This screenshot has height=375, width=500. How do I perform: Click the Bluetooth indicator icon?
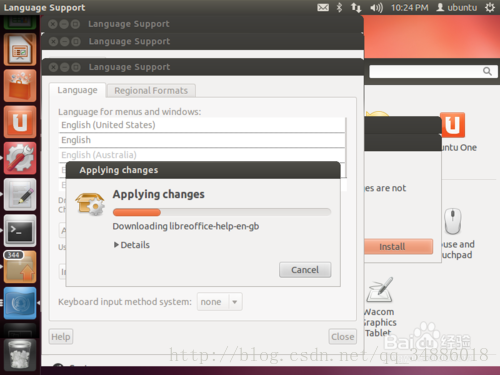339,7
